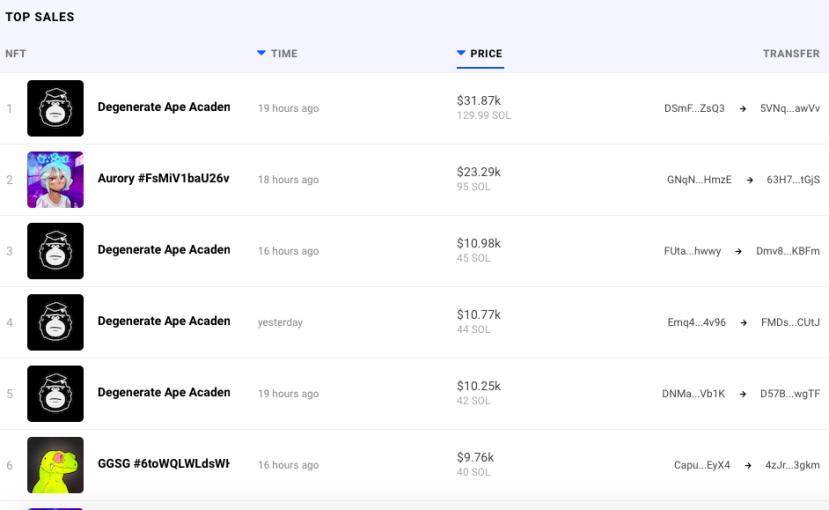The width and height of the screenshot is (829, 510).
Task: Open seller address GNqN...HmzE
Action: (699, 180)
